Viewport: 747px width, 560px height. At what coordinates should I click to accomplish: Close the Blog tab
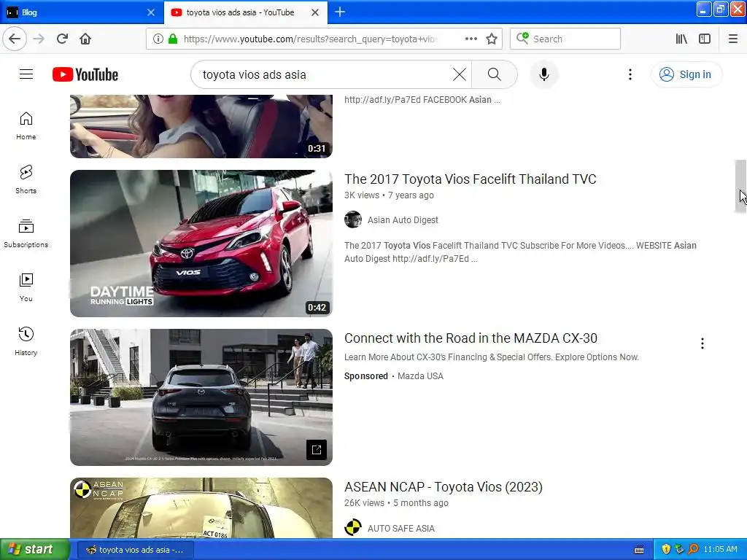pyautogui.click(x=151, y=12)
